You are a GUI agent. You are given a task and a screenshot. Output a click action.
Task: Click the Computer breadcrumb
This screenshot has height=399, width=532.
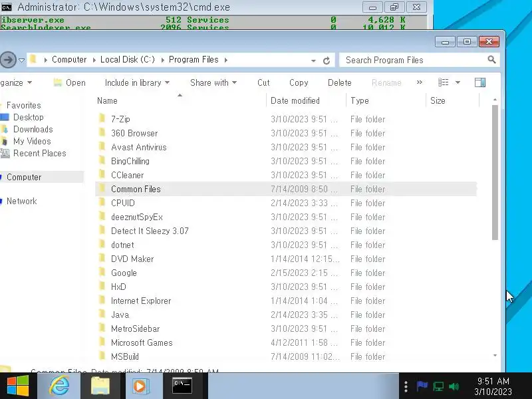(69, 60)
